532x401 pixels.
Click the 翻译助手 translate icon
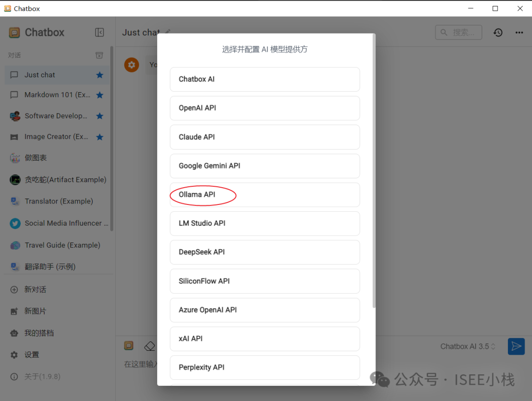tap(15, 267)
